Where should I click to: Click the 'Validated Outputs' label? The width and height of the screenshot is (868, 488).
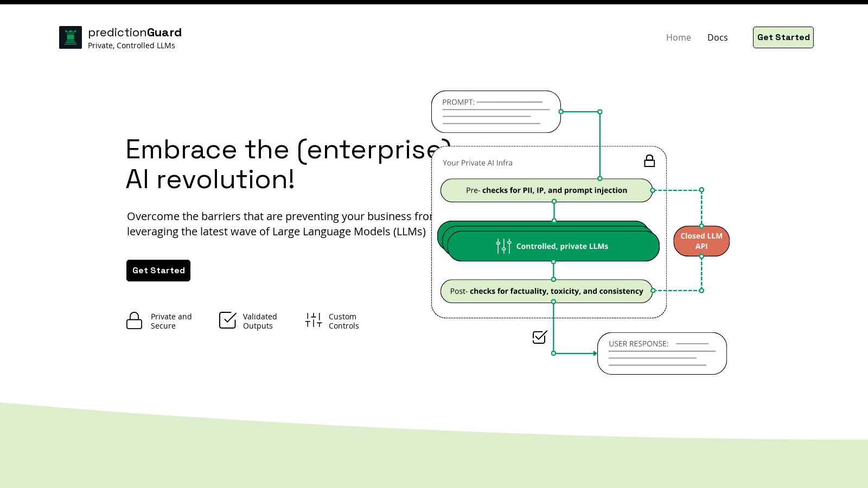click(260, 321)
